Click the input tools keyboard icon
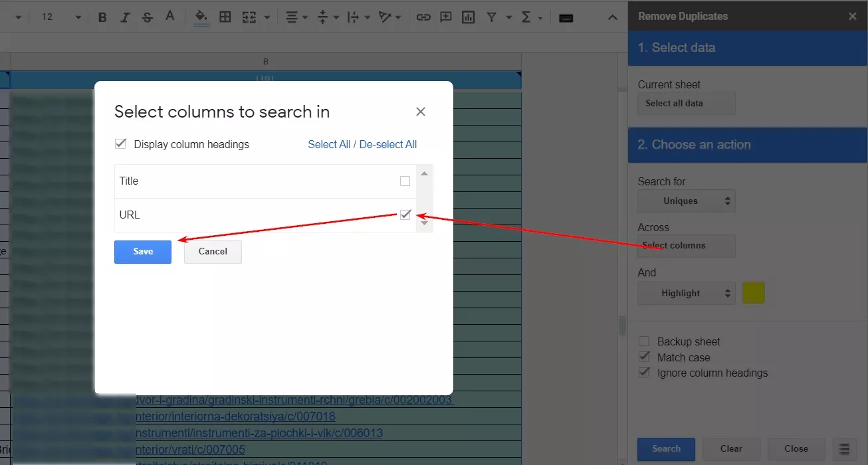This screenshot has height=465, width=868. pos(566,18)
